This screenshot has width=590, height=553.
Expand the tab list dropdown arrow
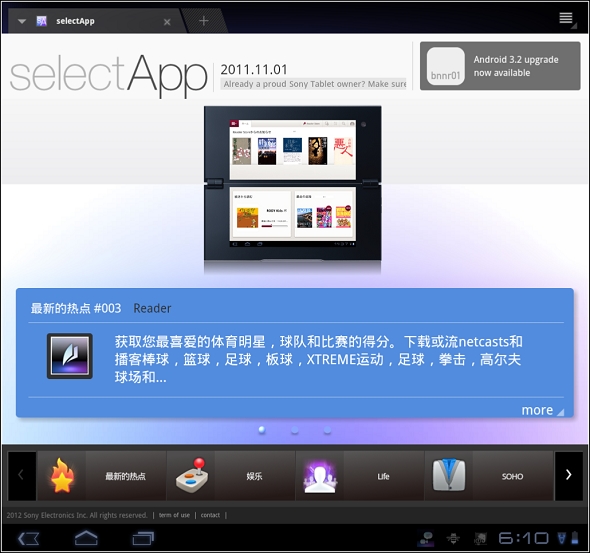(22, 21)
